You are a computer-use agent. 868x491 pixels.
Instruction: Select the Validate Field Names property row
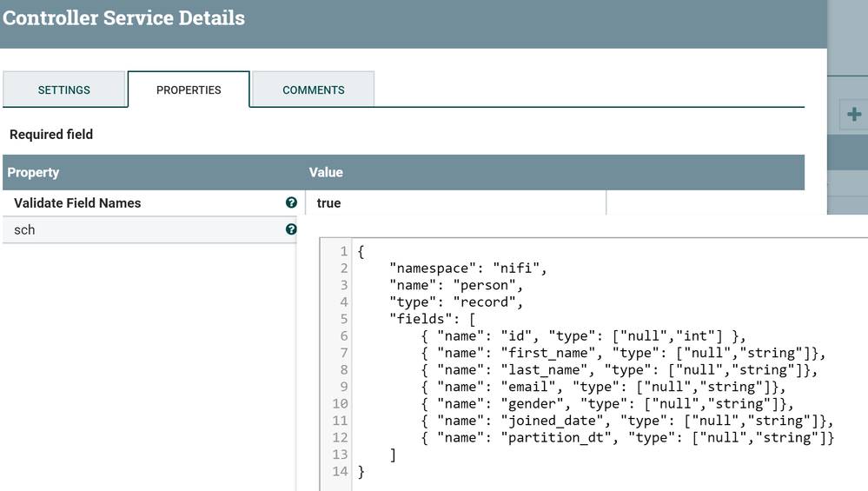[x=77, y=203]
